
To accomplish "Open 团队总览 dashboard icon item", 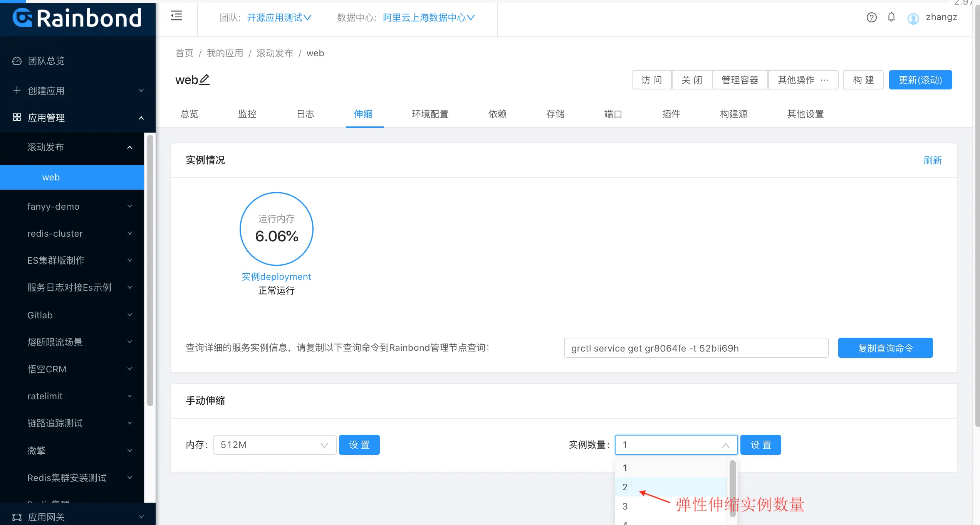I will 17,61.
